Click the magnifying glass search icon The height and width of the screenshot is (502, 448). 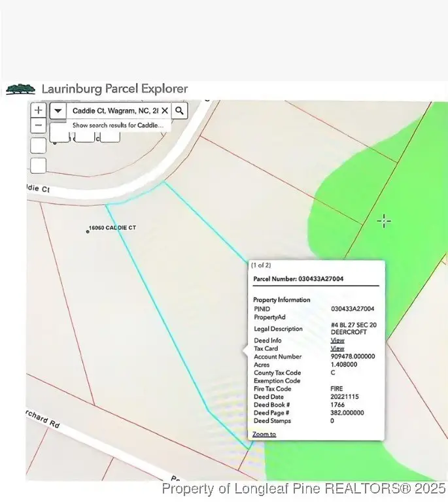(180, 110)
